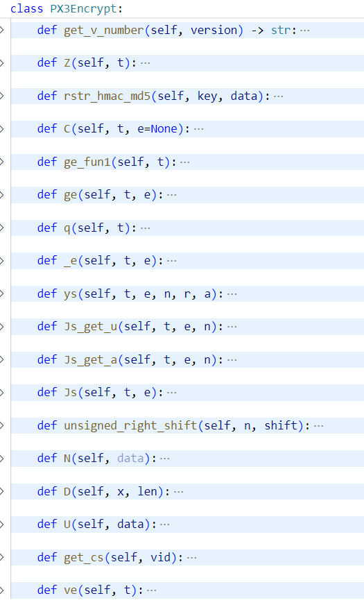Unfold the ve(self, t) method arrow
The image size is (364, 605).
(1, 590)
